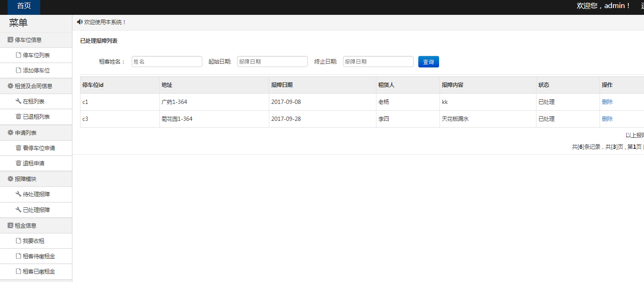Open 停车位列表 in the sidebar
Image resolution: width=644 pixels, height=282 pixels.
(x=36, y=55)
